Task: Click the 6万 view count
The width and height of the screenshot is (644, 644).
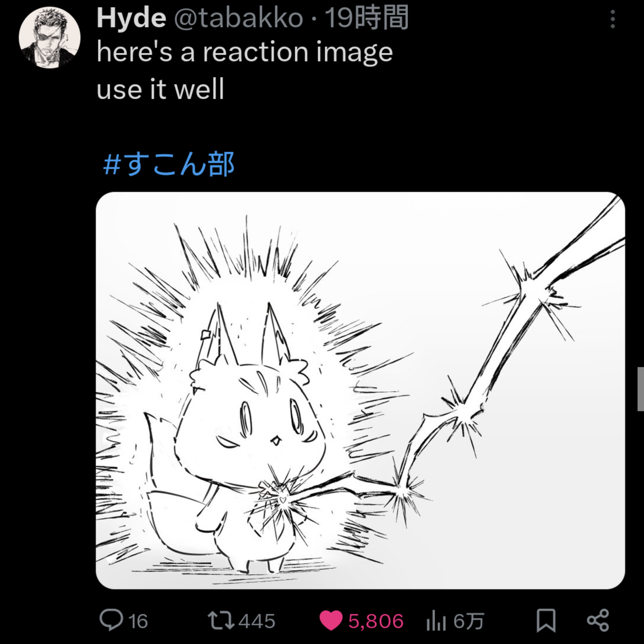Action: [469, 622]
